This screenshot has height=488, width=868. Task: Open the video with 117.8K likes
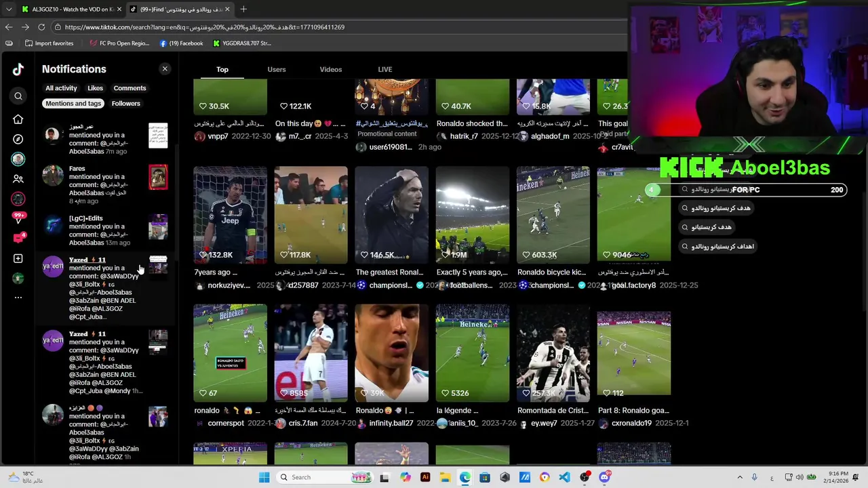pos(311,215)
